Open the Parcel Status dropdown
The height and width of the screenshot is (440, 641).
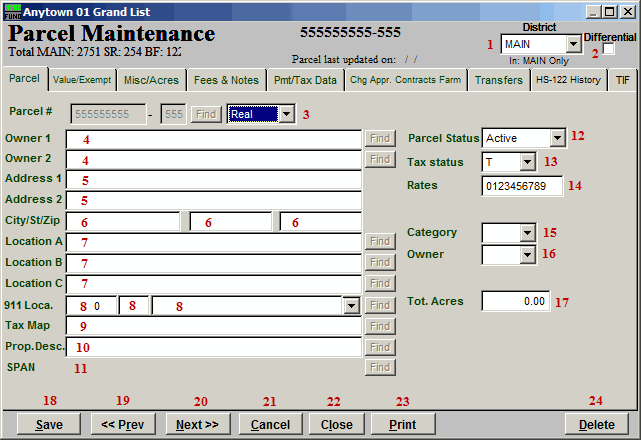pos(557,138)
